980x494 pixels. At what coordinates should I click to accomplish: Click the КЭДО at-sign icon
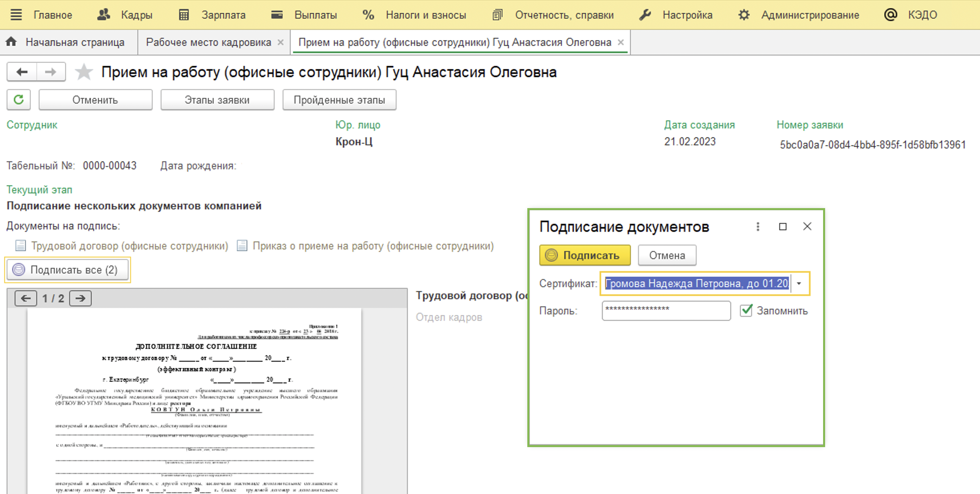click(891, 15)
